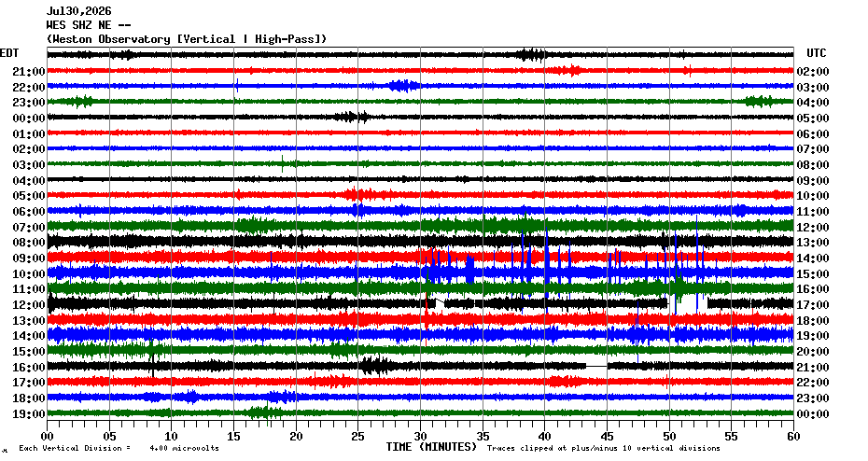This screenshot has height=461, width=868.
Task: Click the 07:00 UTC time label
Action: click(813, 149)
